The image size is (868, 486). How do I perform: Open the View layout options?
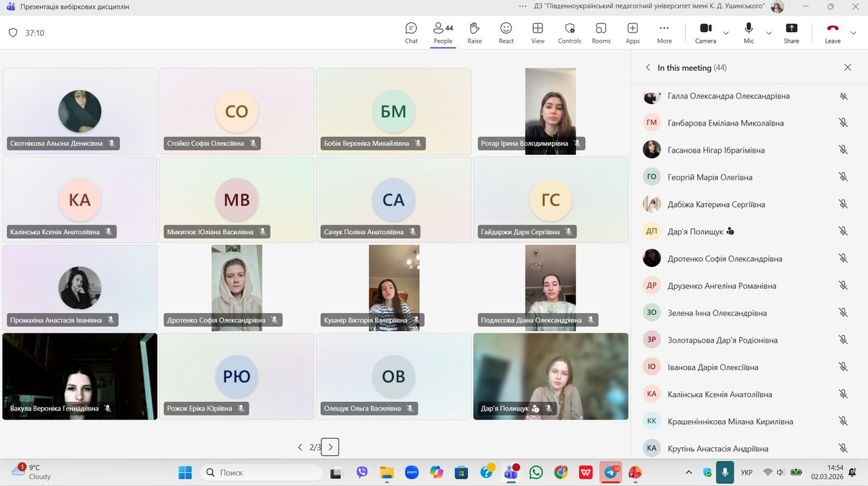pos(538,33)
